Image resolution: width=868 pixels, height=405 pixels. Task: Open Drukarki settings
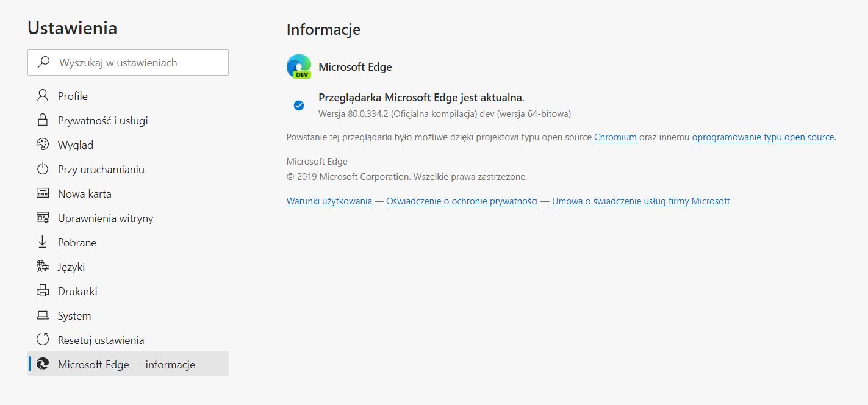[x=128, y=291]
